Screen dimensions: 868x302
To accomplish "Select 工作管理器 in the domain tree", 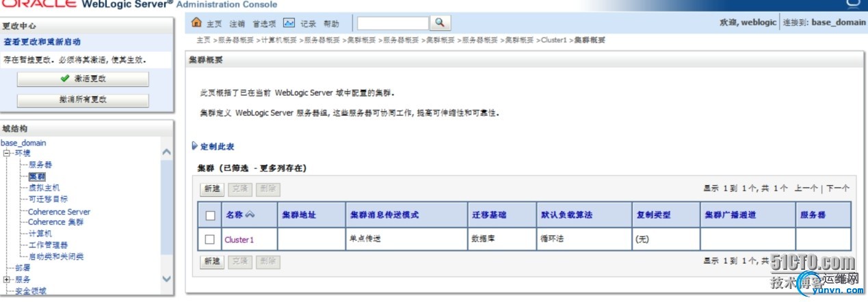I will 48,245.
